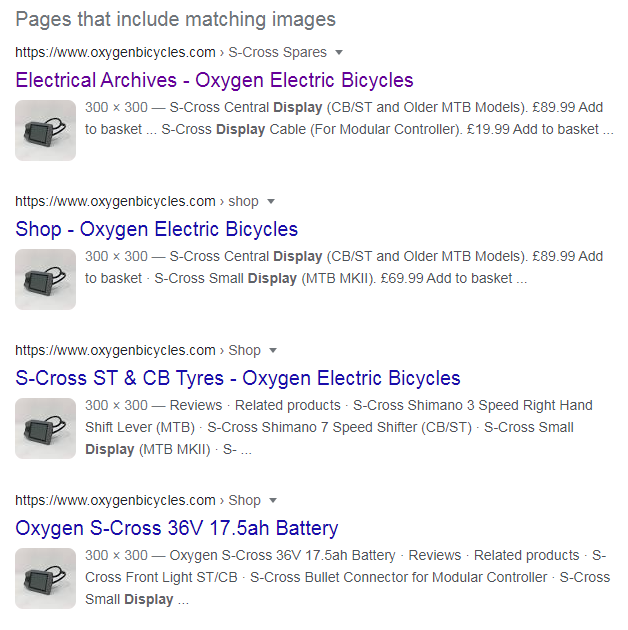Expand the dropdown arrow of the Tyres result URL
Screen dimensions: 628x630
pyautogui.click(x=274, y=351)
